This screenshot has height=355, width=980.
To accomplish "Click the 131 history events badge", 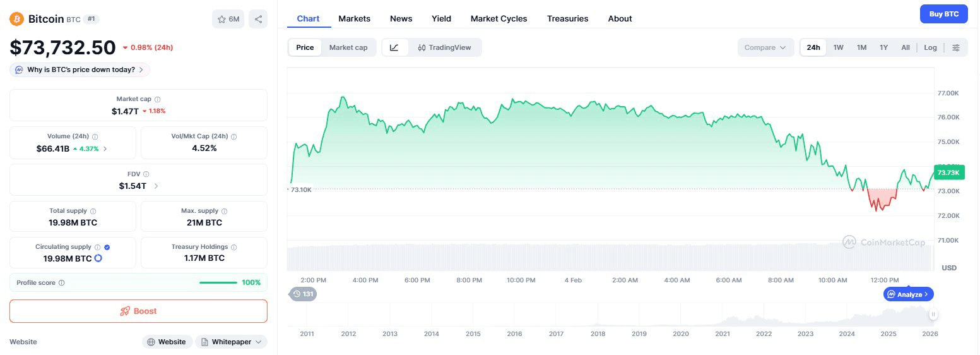I will pos(302,294).
